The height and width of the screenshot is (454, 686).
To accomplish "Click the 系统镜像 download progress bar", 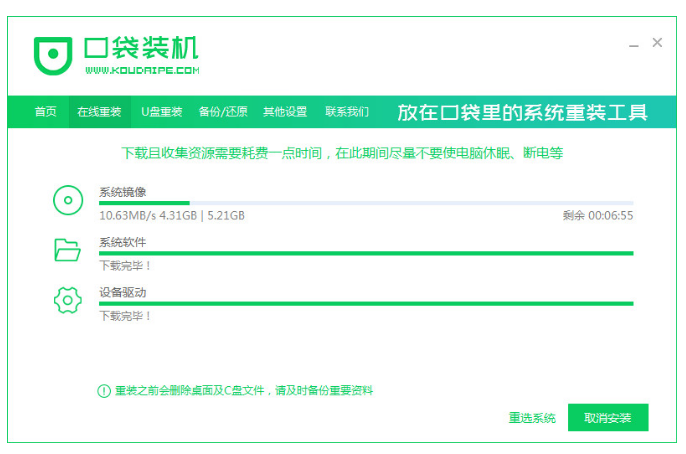I will [366, 203].
